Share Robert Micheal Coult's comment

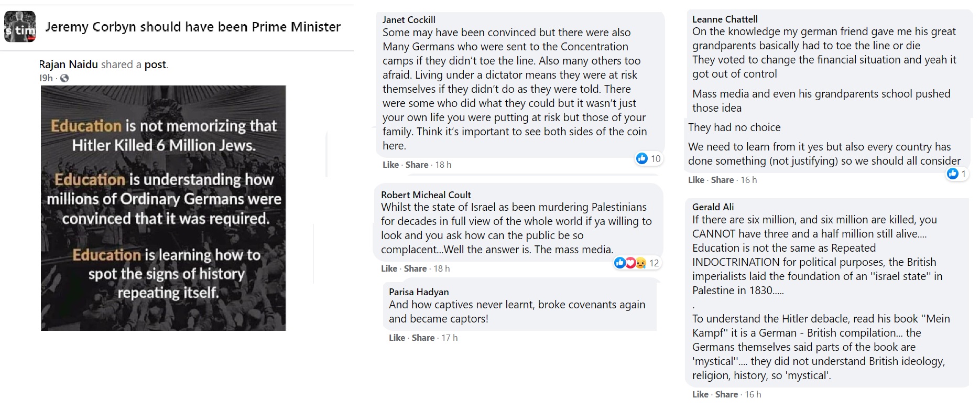tap(415, 268)
